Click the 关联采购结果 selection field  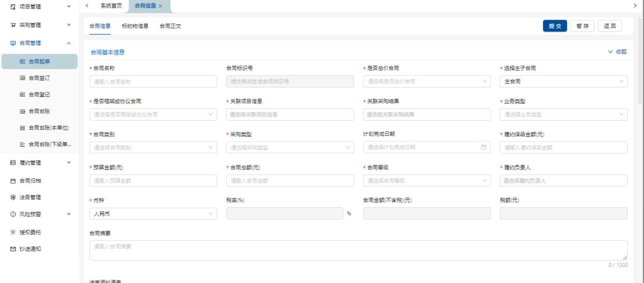(x=427, y=114)
